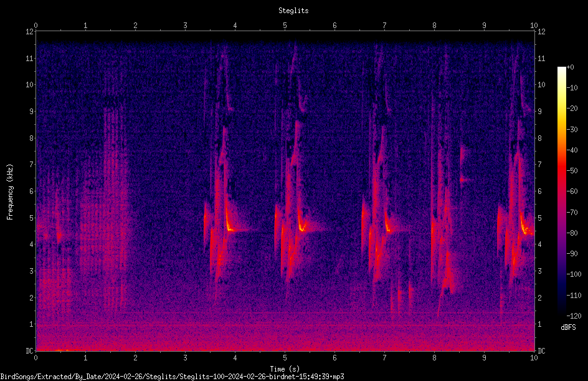Image resolution: width=588 pixels, height=381 pixels.
Task: Click the 8 second mark on top axis
Action: point(434,26)
